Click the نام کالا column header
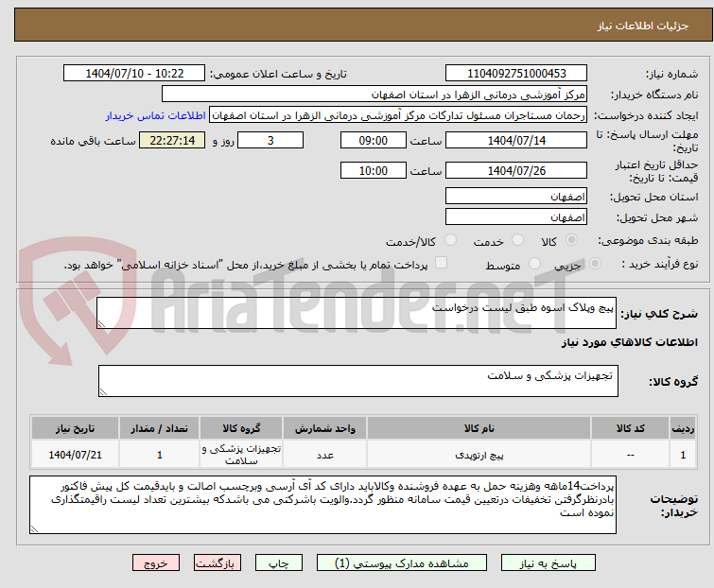 [x=479, y=428]
